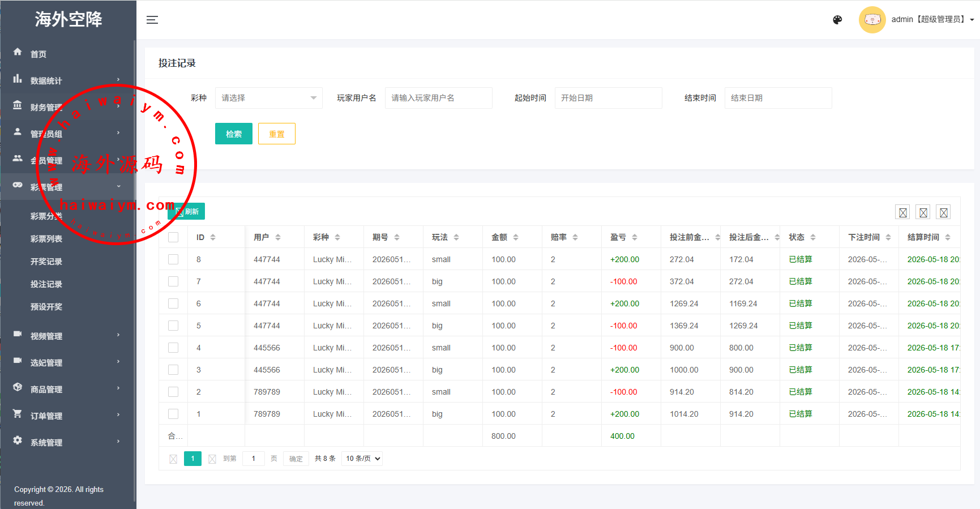
Task: Check the row with ID 5
Action: [173, 326]
